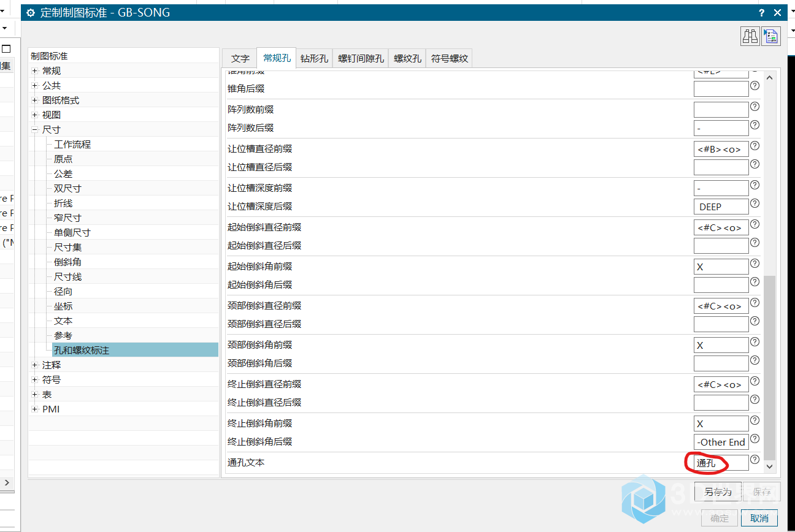The width and height of the screenshot is (795, 532).
Task: Click the 终止倒斜角后缀 field
Action: (721, 442)
